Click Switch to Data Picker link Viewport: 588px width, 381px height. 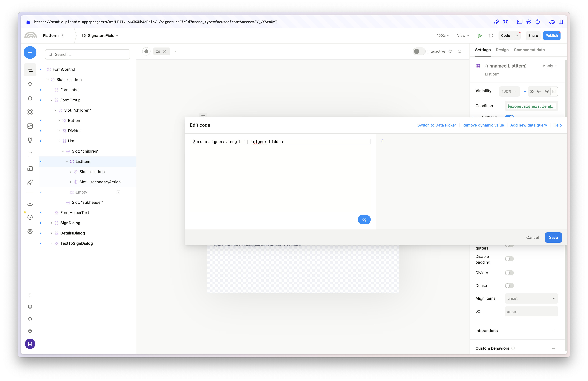[x=436, y=125]
